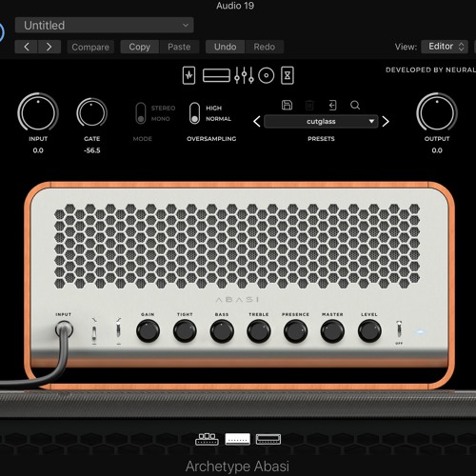
Task: Open the EQ sliders section icon
Action: coord(244,75)
